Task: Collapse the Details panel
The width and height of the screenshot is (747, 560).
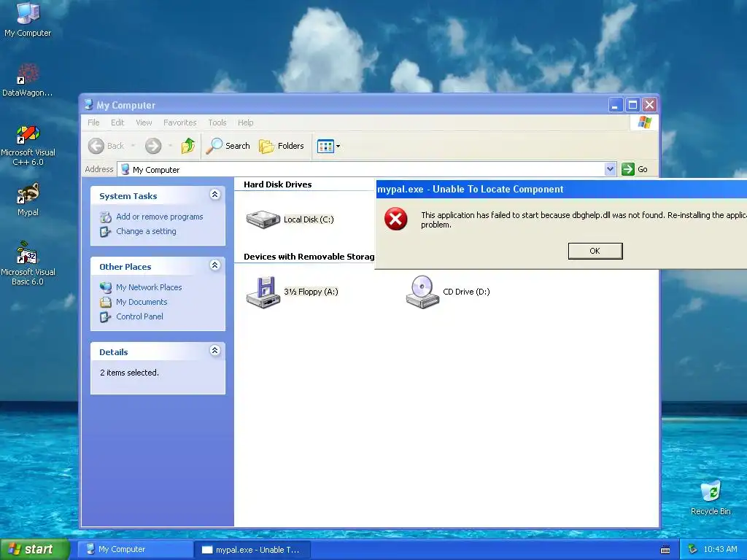Action: pos(215,351)
